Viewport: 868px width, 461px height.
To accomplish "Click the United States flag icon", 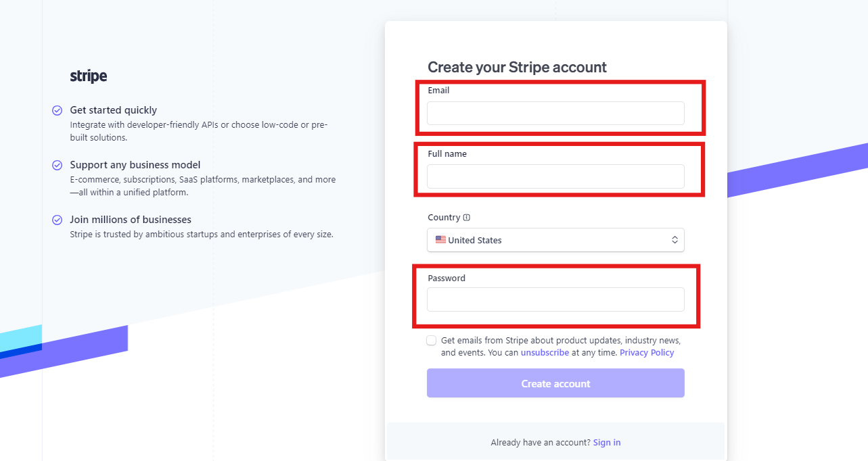I will coord(440,240).
